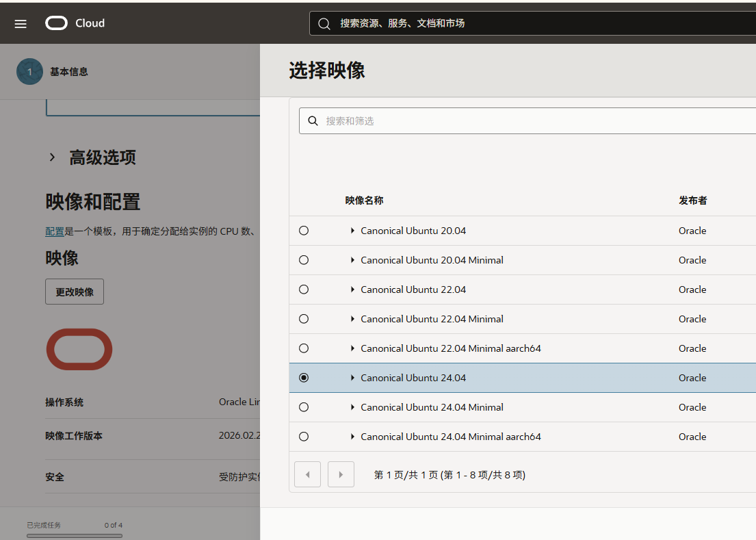Viewport: 756px width, 540px height.
Task: Click the step 1 基本信息 circle icon
Action: pyautogui.click(x=29, y=72)
